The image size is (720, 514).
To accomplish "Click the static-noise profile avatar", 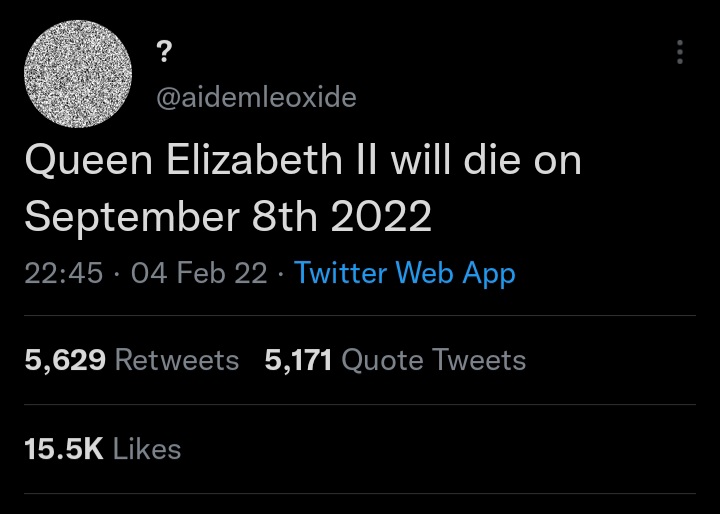I will [78, 73].
